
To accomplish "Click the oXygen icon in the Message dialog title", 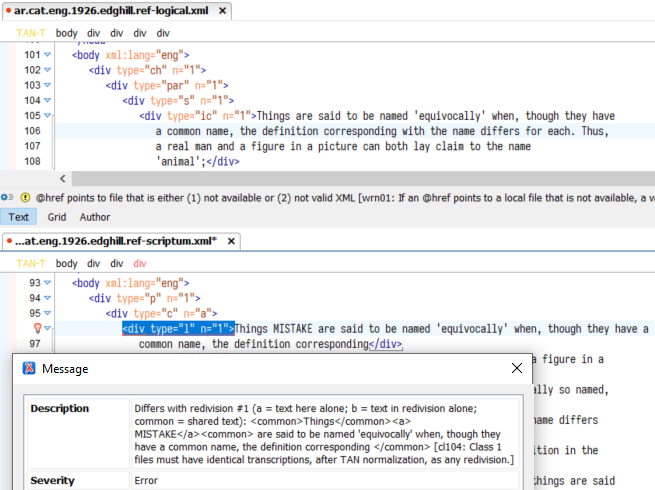I will tap(29, 368).
